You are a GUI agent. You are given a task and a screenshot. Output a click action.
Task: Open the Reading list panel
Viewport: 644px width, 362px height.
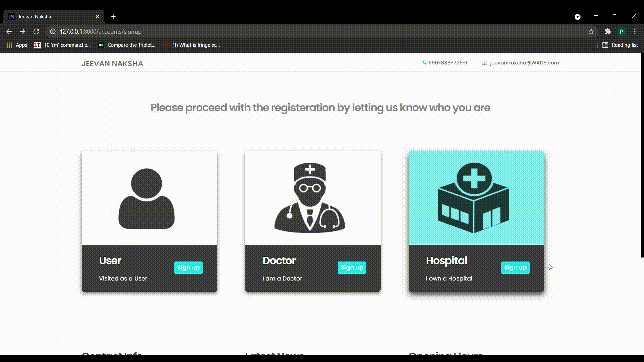click(x=620, y=45)
